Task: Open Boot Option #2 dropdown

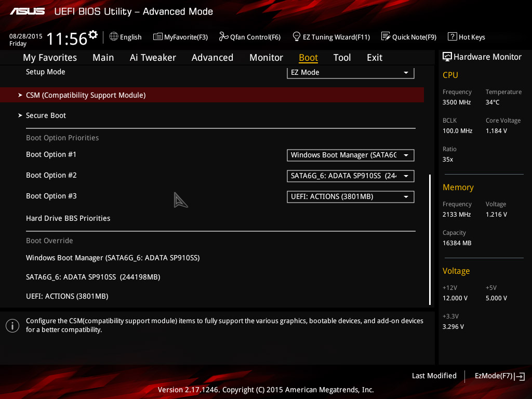Action: (x=351, y=176)
